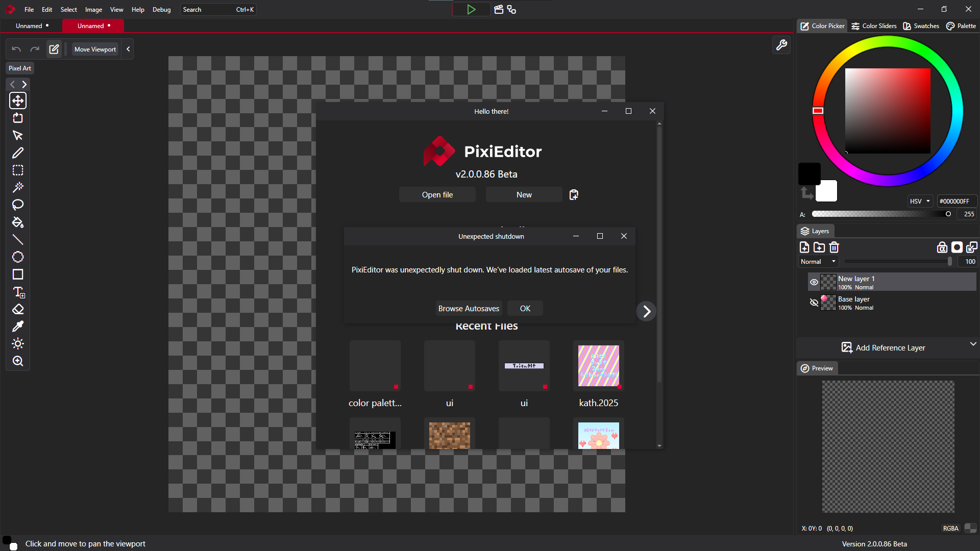The image size is (980, 551).
Task: Toggle the create mask button in Layers
Action: (x=957, y=247)
